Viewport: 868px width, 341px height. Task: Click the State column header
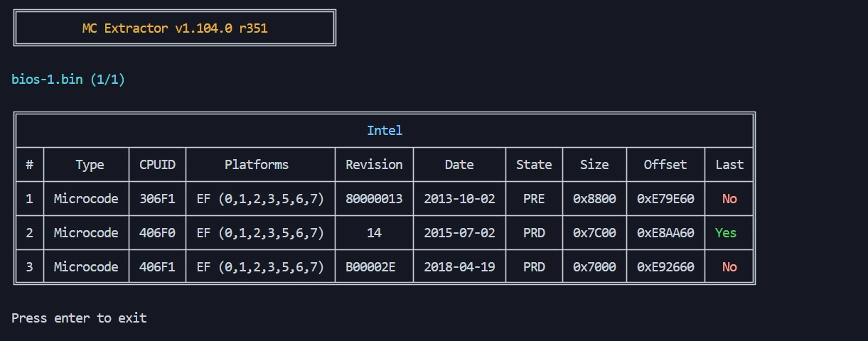[534, 165]
